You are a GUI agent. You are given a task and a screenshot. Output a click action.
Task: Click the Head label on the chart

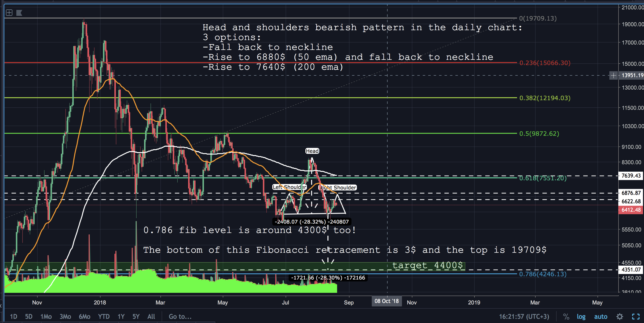click(x=312, y=151)
